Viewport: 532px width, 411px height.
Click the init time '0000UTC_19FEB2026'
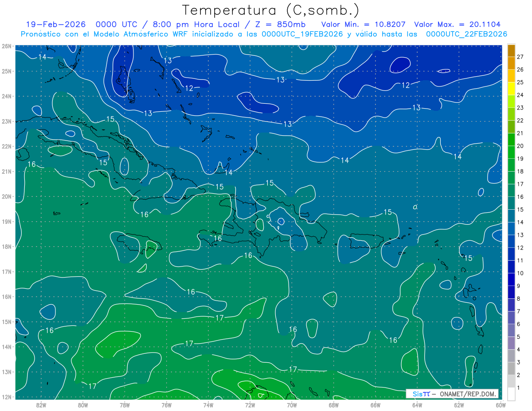tap(302, 34)
